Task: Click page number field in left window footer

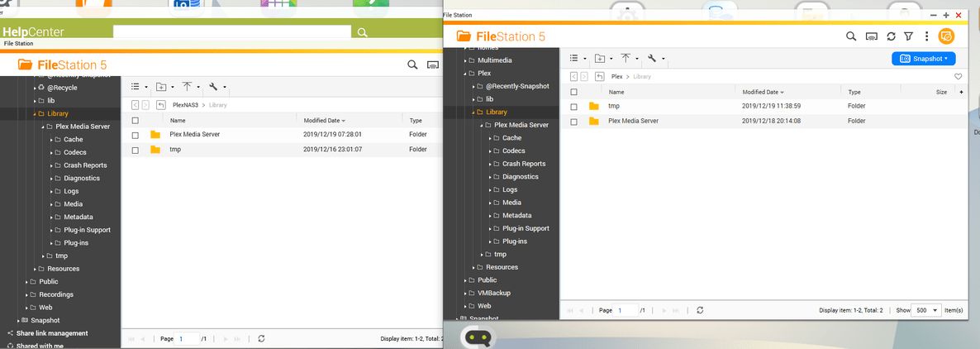Action: (x=187, y=338)
